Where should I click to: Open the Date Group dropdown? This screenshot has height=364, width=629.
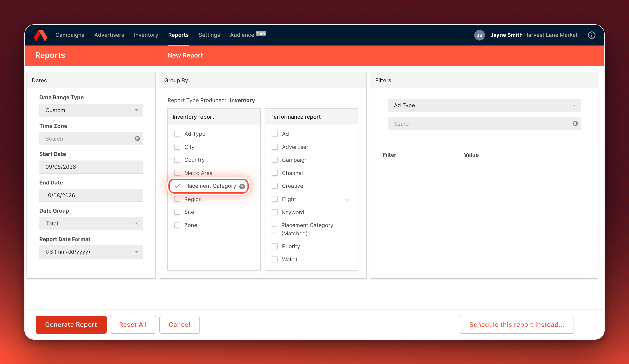(91, 224)
